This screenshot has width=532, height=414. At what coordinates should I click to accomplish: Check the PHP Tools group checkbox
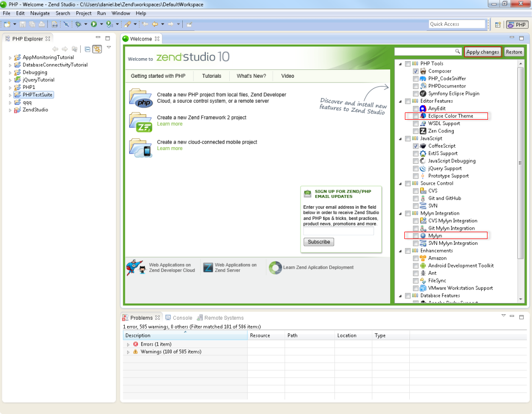tap(408, 64)
